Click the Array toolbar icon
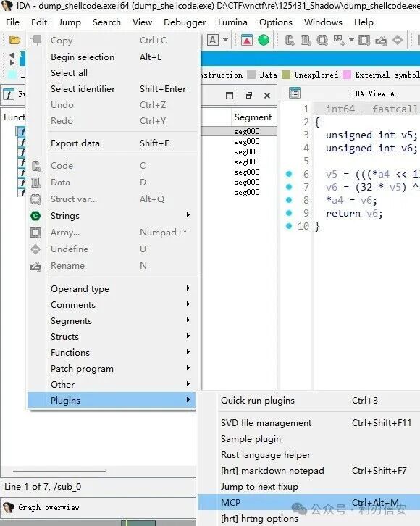The image size is (420, 526). click(x=364, y=41)
